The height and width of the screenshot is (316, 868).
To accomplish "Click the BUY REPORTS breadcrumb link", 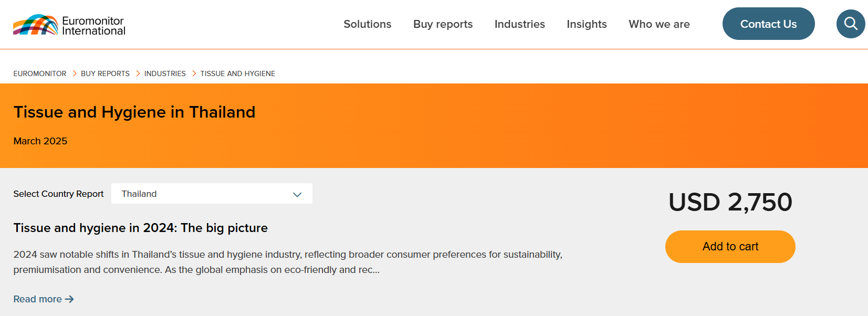I will coord(105,73).
